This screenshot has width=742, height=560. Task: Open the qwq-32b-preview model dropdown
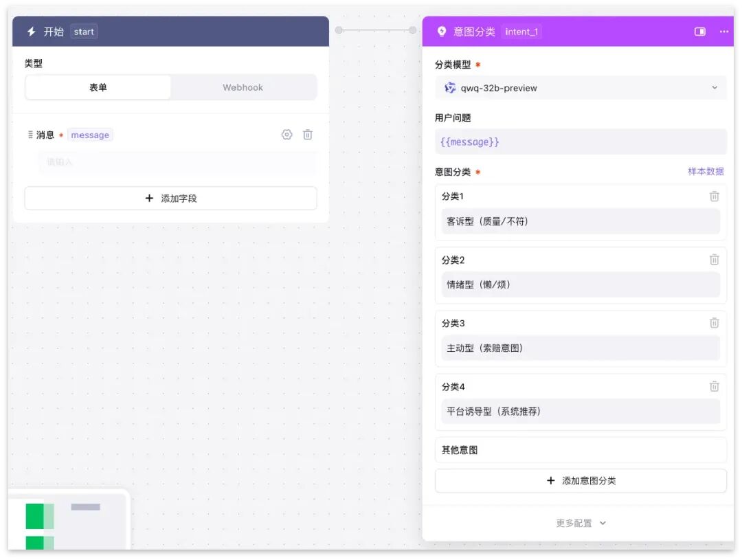tap(581, 87)
